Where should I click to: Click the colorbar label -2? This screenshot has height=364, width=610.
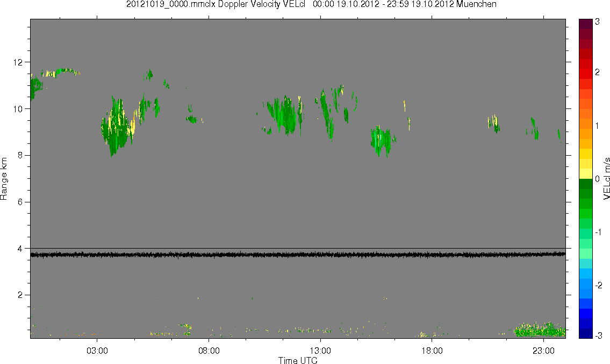click(x=599, y=285)
